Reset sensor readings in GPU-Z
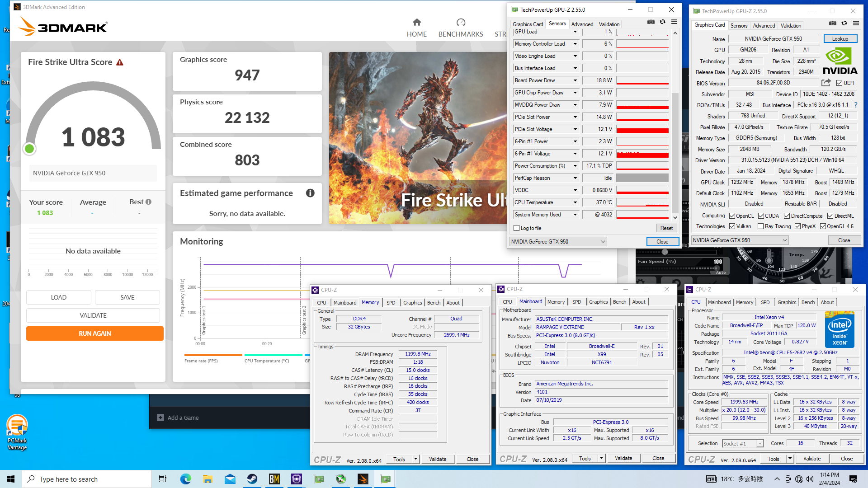 pyautogui.click(x=666, y=228)
